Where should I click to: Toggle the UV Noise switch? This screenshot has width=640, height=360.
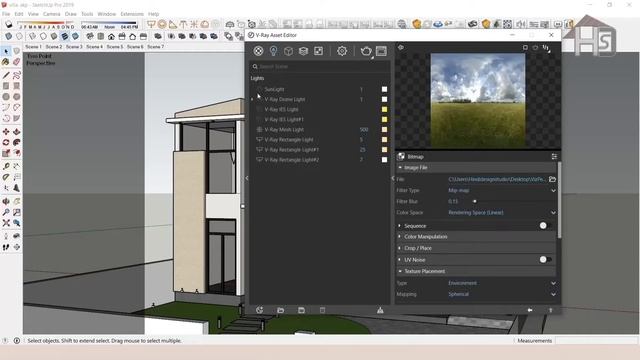pos(545,260)
